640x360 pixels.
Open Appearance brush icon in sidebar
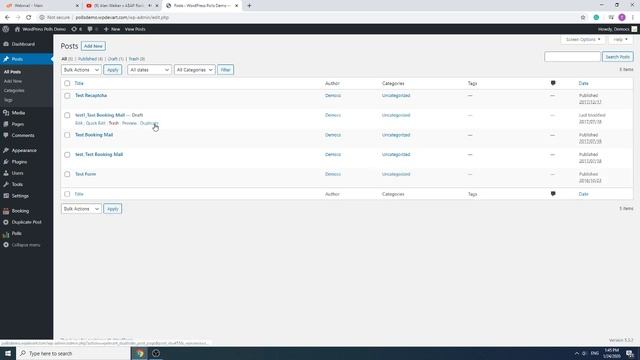[x=6, y=151]
